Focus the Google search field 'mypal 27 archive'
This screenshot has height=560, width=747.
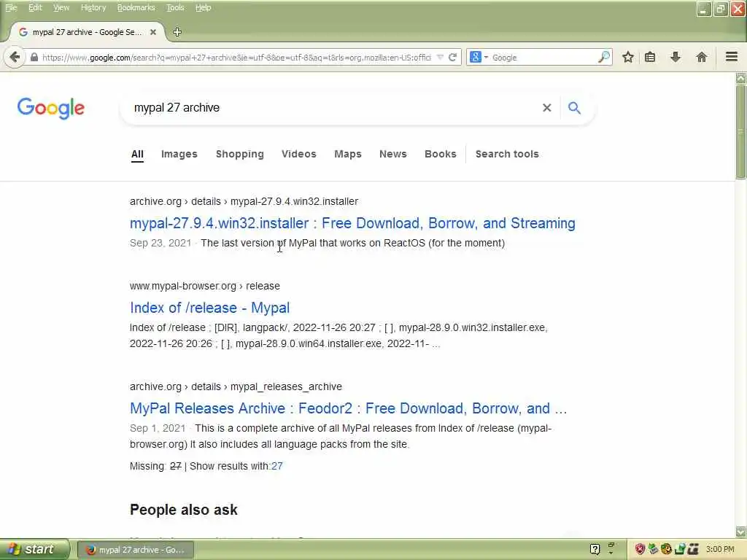click(x=333, y=108)
